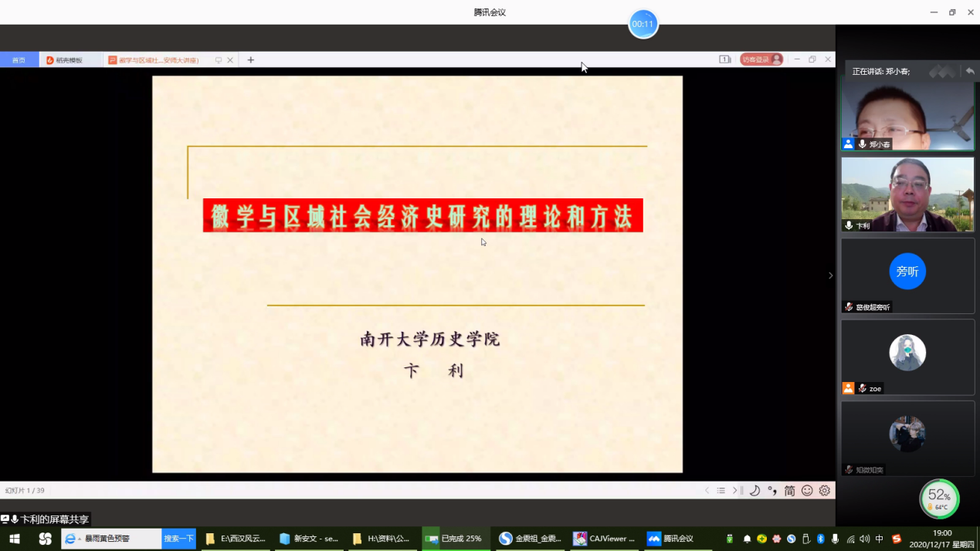Select 卞利's video thumbnail
The image size is (980, 551).
pyautogui.click(x=907, y=194)
